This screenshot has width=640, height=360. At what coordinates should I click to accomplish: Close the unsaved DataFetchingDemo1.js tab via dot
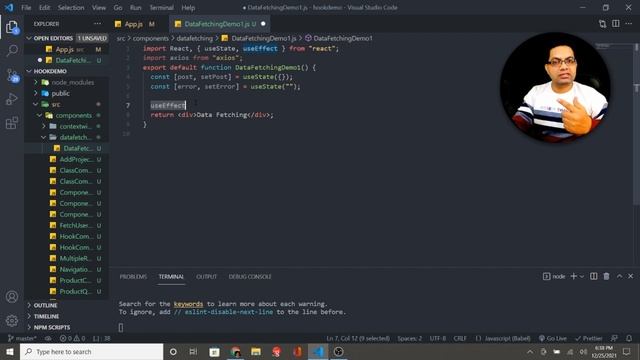263,24
